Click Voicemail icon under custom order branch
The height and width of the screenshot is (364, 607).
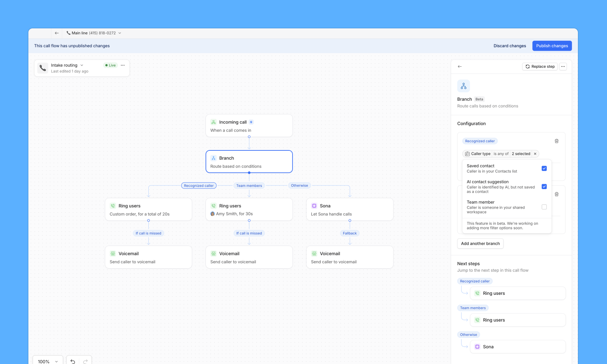(113, 254)
